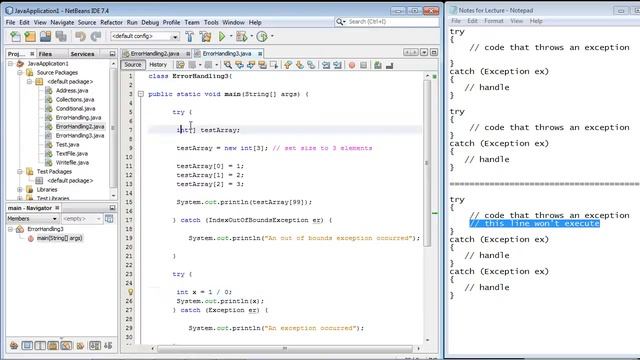Open the empty filter dropdown in Navigator
Image resolution: width=640 pixels, height=360 pixels.
point(82,219)
